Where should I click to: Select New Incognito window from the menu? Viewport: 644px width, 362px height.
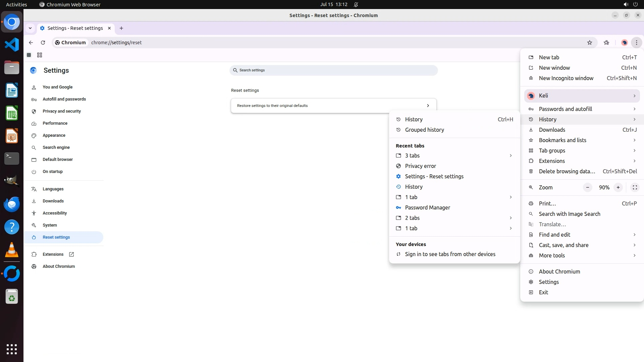pyautogui.click(x=566, y=78)
